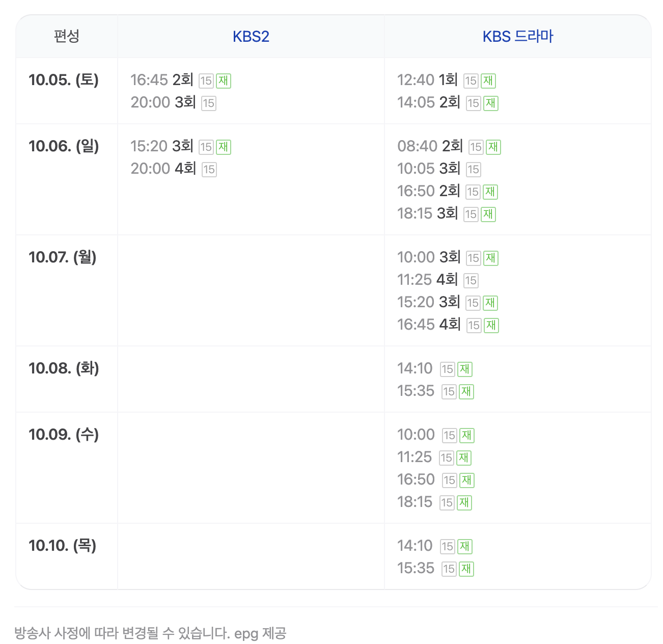Select the 08:40 2회 schedule entry

(x=430, y=146)
